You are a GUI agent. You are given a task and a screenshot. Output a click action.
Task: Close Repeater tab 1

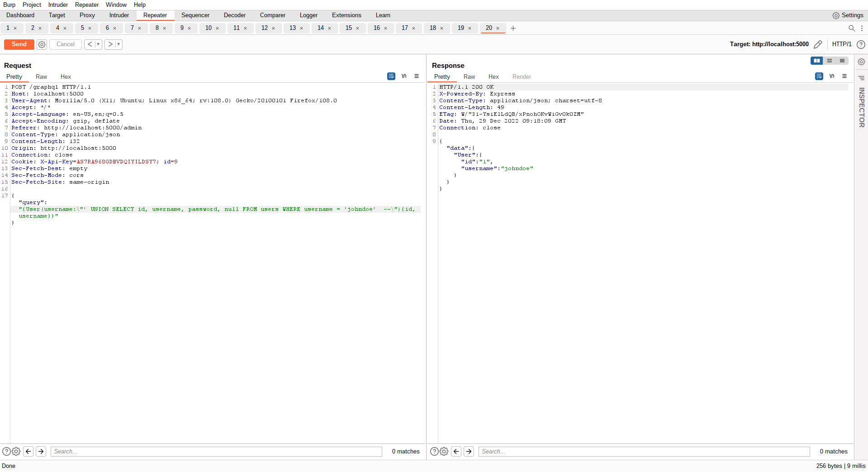pos(15,28)
